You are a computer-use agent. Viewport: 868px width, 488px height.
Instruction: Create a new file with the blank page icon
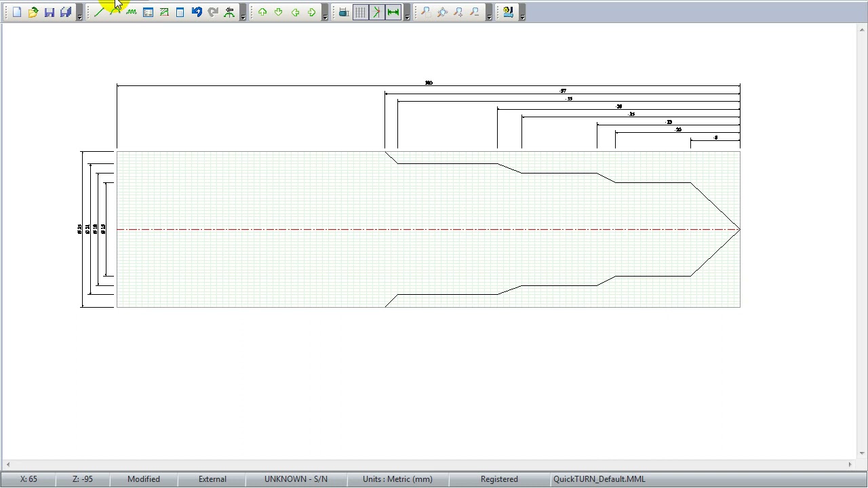coord(17,12)
